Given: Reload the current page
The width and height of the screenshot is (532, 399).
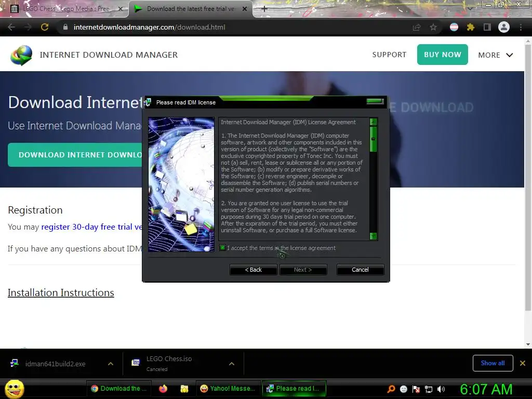Looking at the screenshot, I should 45,27.
